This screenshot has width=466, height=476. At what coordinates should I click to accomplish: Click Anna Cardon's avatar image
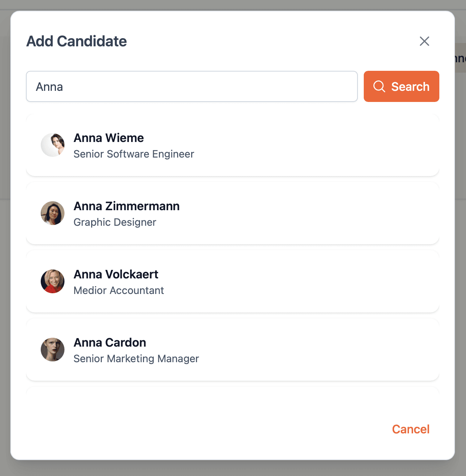tap(53, 350)
